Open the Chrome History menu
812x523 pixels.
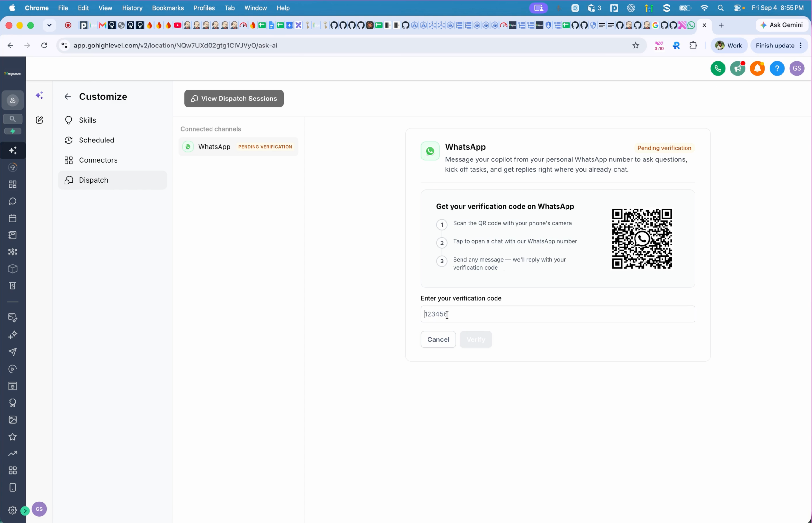pos(132,8)
